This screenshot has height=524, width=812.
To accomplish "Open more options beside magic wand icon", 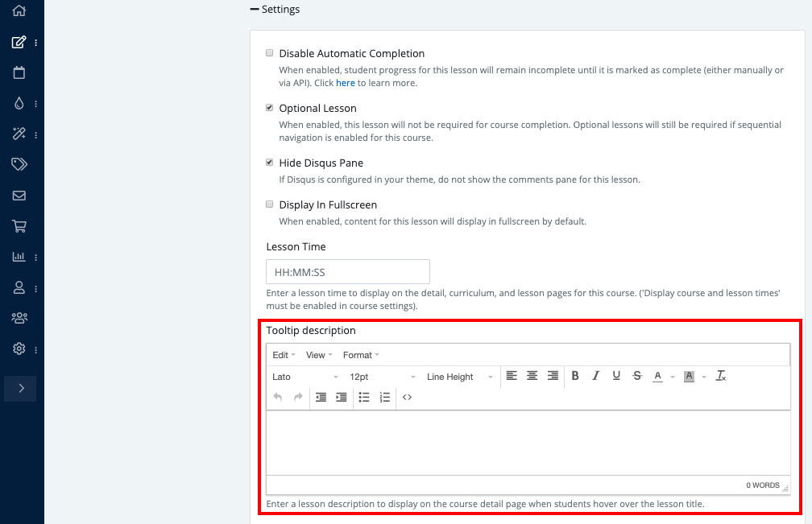I will pyautogui.click(x=35, y=135).
